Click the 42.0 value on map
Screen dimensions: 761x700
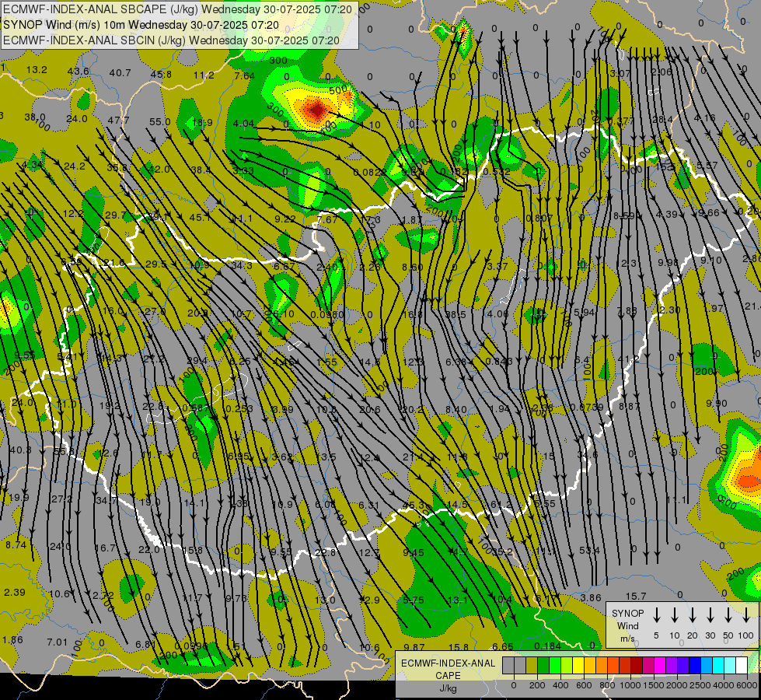[159, 169]
